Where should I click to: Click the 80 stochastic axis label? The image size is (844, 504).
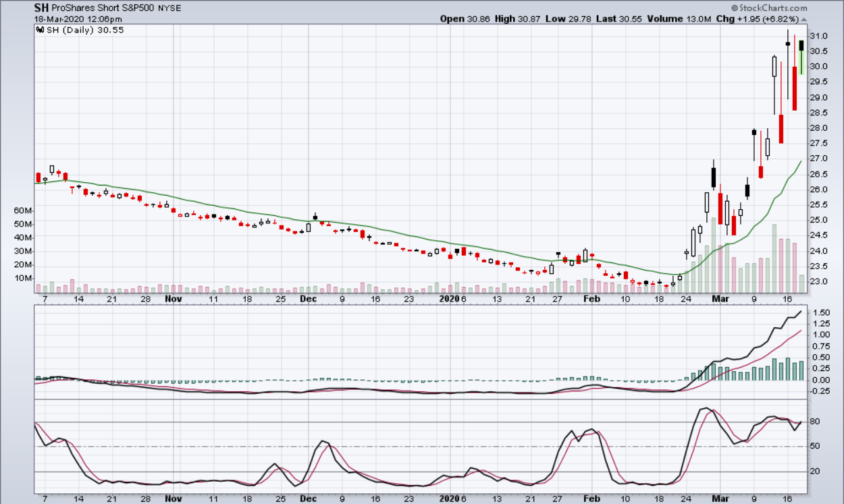(815, 422)
